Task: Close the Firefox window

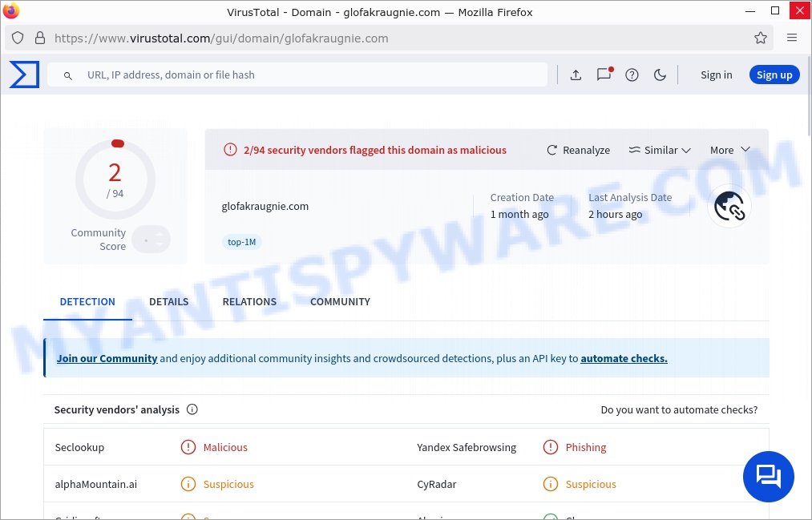Action: (x=800, y=11)
